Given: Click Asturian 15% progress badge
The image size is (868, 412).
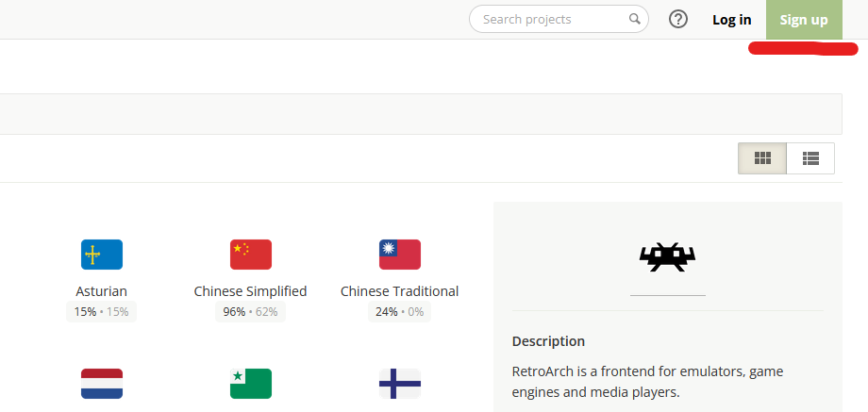Looking at the screenshot, I should pyautogui.click(x=101, y=312).
